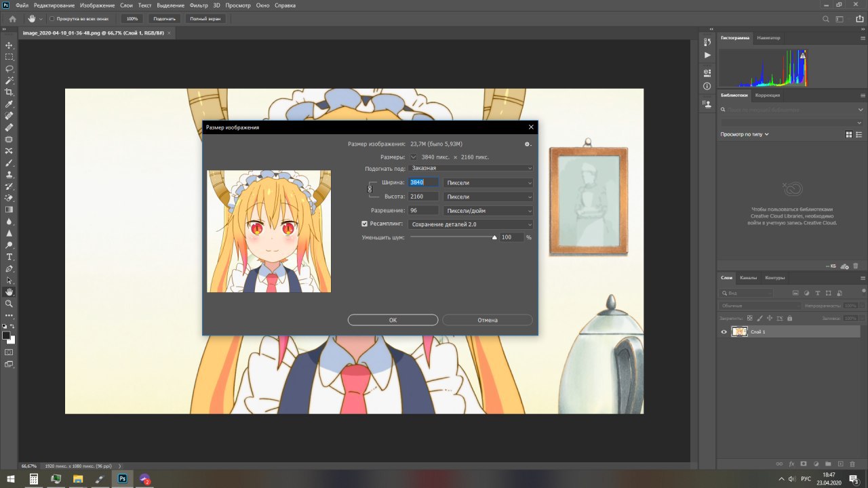The height and width of the screenshot is (488, 868).
Task: Open the search icon at top right
Action: tap(826, 19)
